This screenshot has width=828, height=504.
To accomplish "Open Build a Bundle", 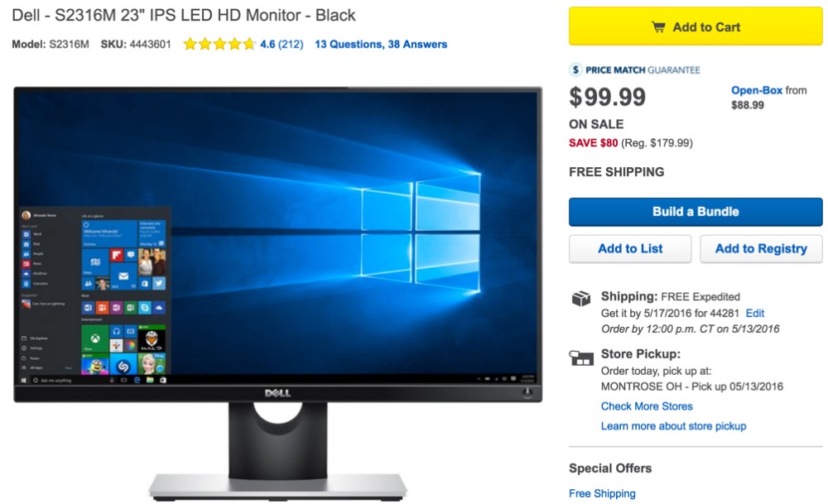I will pos(696,212).
